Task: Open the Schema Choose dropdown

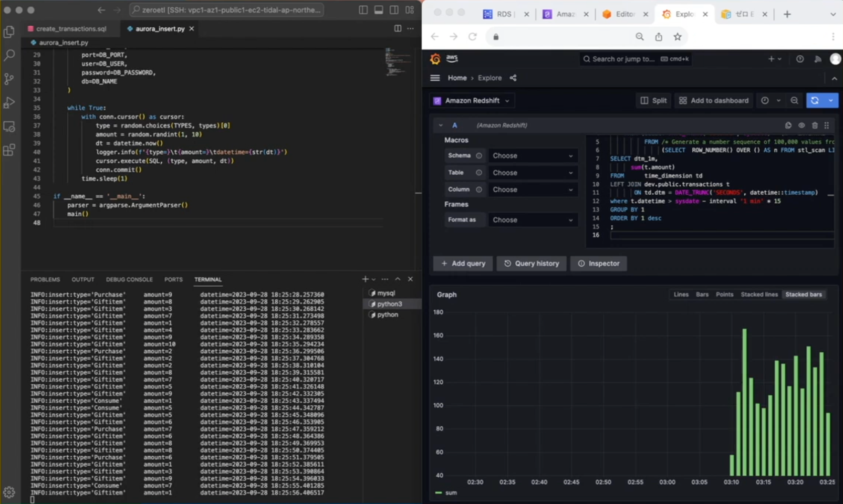Action: 532,156
